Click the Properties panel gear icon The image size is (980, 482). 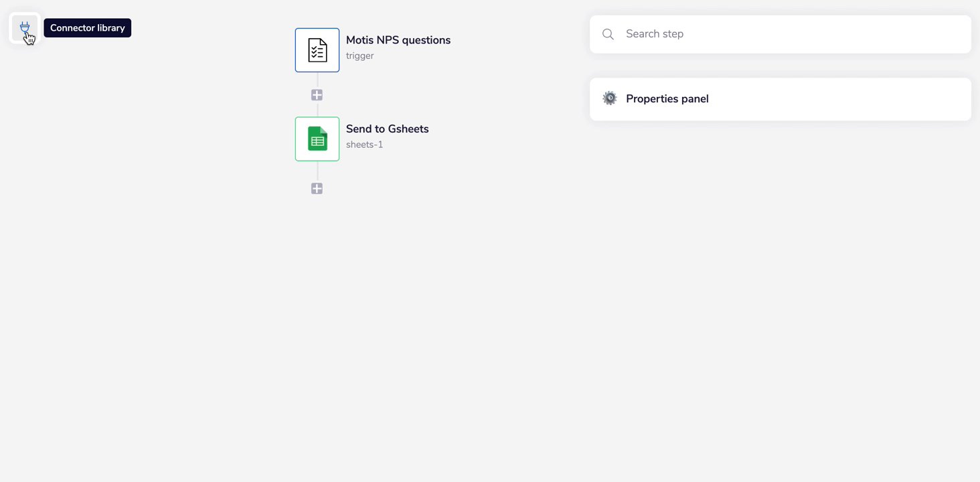(610, 98)
